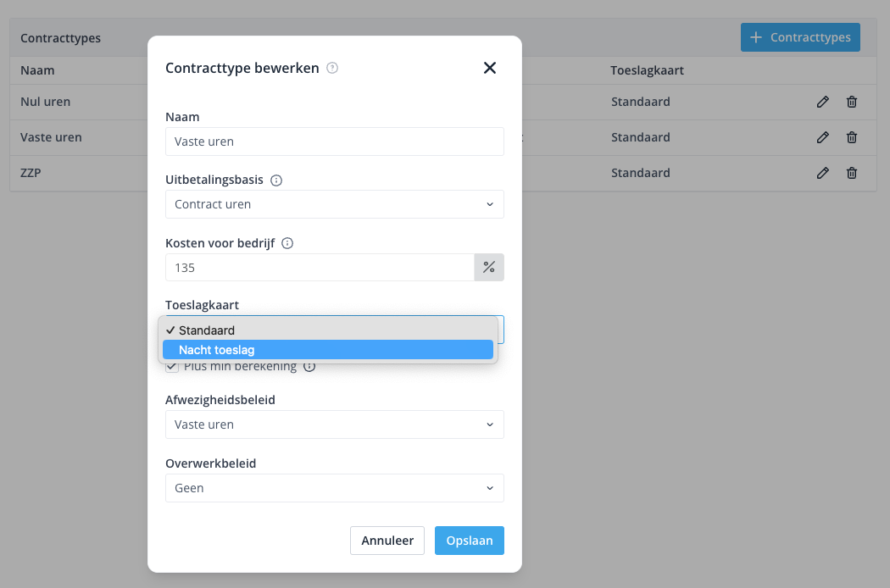Toggle the Plus min berekening checkbox
The height and width of the screenshot is (588, 890).
point(172,367)
